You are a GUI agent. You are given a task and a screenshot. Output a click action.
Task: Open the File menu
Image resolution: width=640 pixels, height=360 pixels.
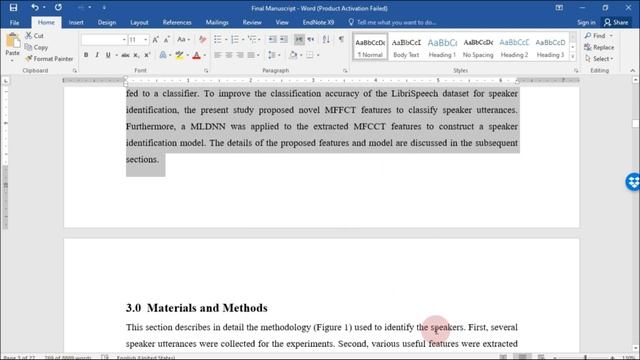click(14, 22)
